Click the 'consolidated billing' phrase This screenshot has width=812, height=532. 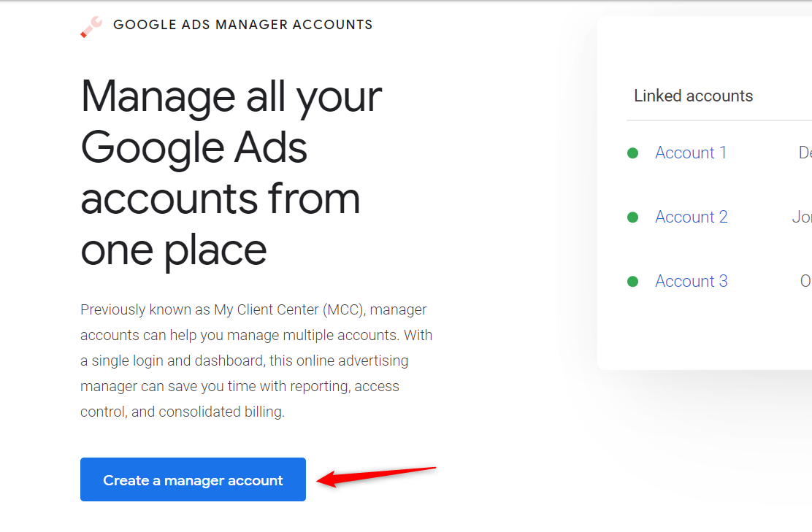(x=221, y=412)
